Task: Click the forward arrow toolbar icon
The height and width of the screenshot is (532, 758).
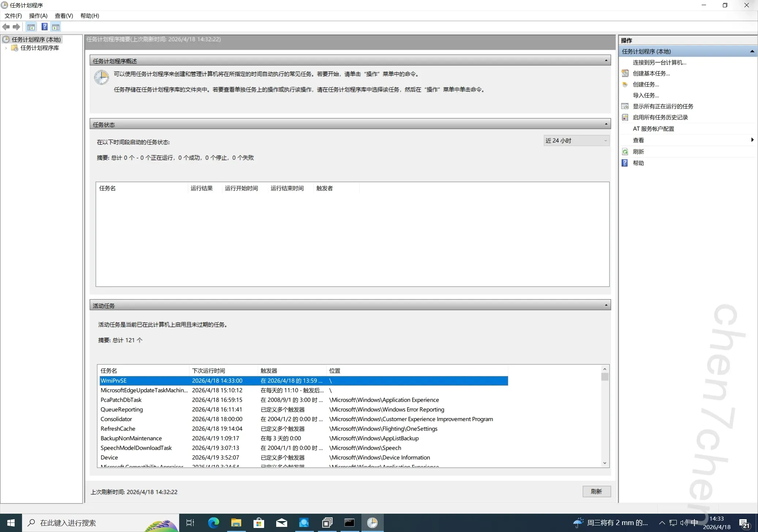Action: 16,27
